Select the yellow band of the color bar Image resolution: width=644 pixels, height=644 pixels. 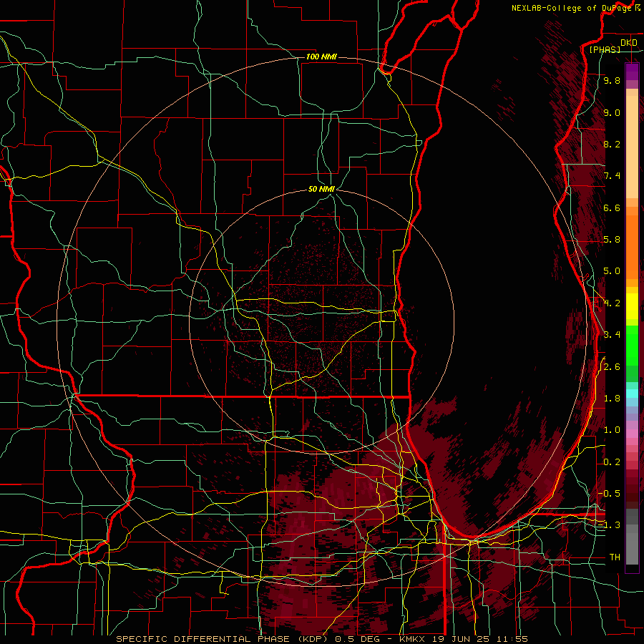pos(632,306)
